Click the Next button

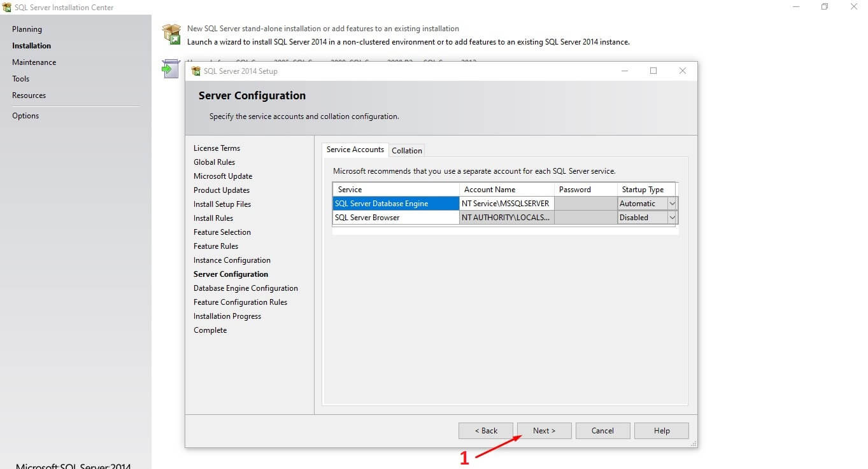point(544,431)
